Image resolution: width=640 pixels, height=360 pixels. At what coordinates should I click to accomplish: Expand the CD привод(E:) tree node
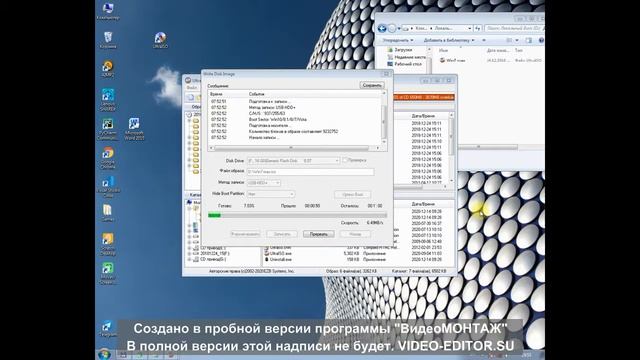tap(189, 248)
